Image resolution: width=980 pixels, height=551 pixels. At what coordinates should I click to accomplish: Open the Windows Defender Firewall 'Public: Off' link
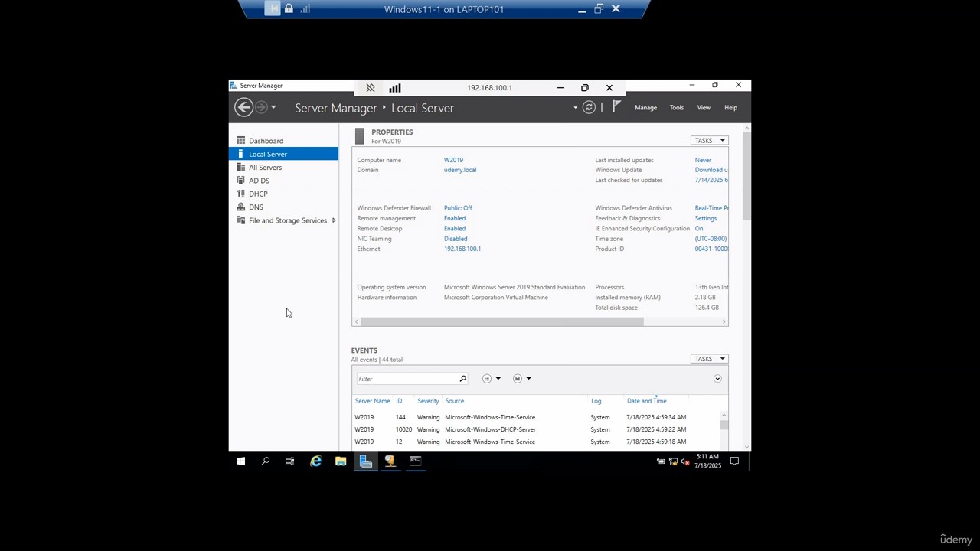coord(458,208)
